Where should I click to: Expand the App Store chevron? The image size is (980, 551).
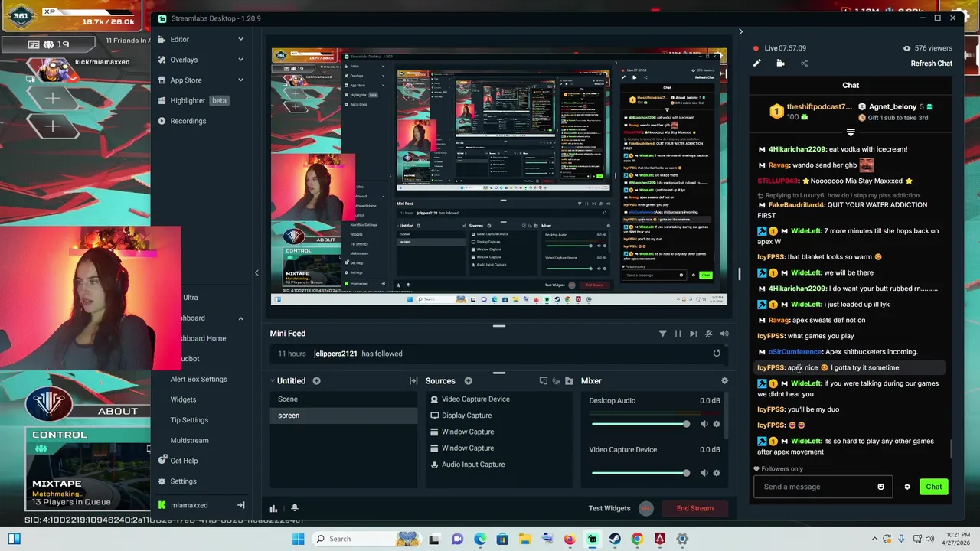pyautogui.click(x=240, y=80)
